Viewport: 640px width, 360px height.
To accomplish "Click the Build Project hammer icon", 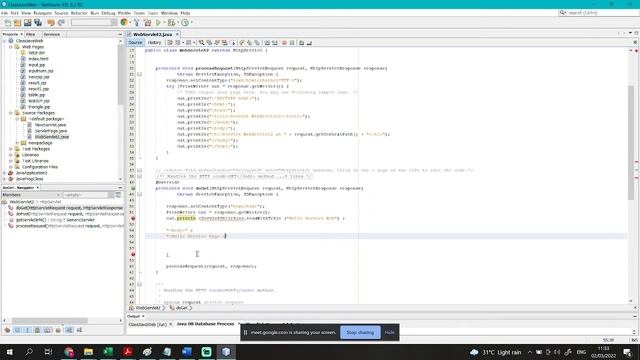I will 137,23.
